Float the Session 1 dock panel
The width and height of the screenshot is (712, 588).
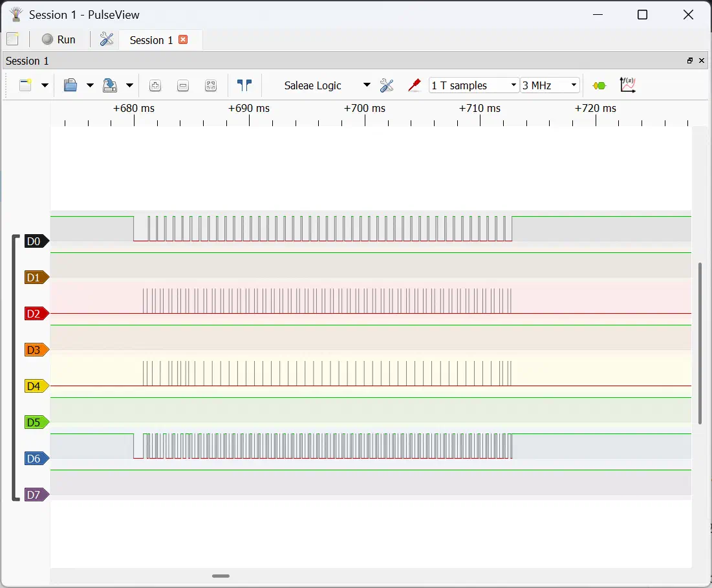click(x=690, y=60)
